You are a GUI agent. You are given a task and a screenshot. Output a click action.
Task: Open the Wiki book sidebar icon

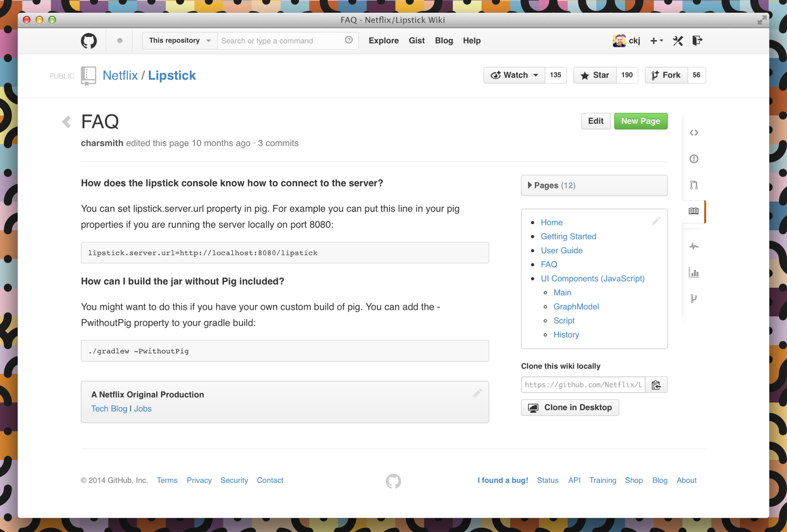(694, 211)
